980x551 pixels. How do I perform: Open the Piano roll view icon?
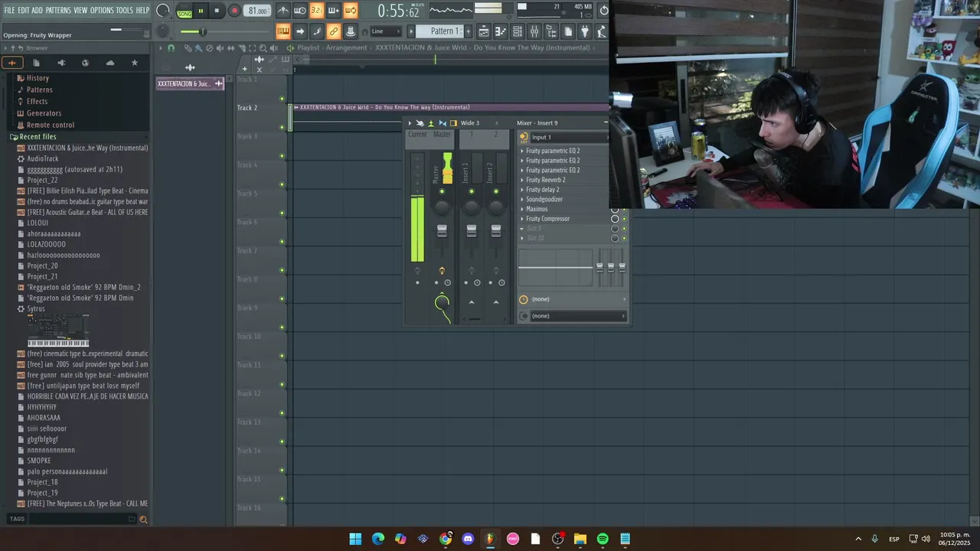click(x=501, y=31)
